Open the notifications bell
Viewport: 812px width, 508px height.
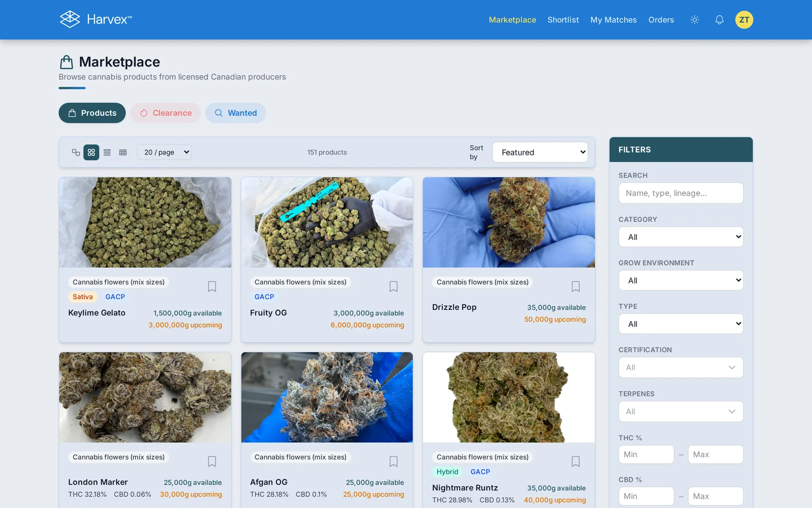click(x=719, y=20)
